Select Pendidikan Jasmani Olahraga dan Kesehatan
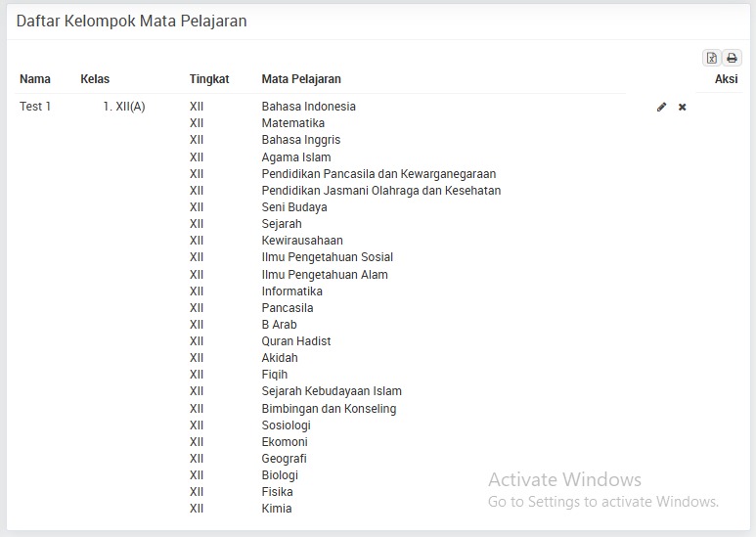 [x=381, y=191]
